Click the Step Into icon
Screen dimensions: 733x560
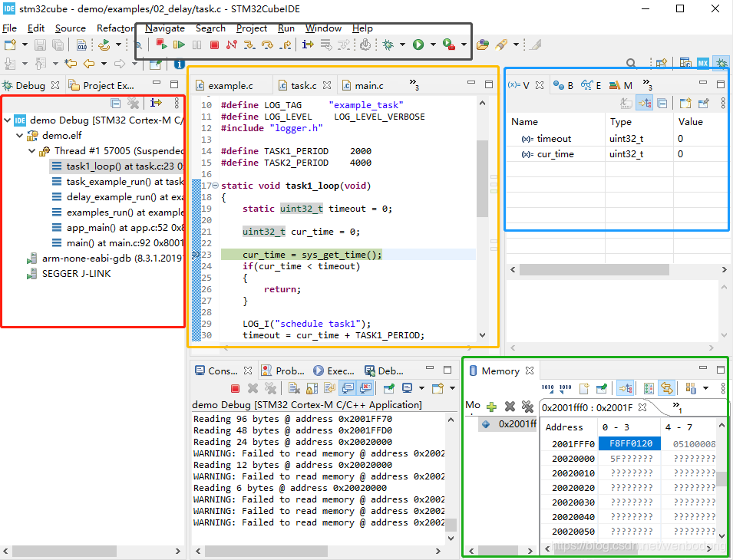(x=249, y=44)
